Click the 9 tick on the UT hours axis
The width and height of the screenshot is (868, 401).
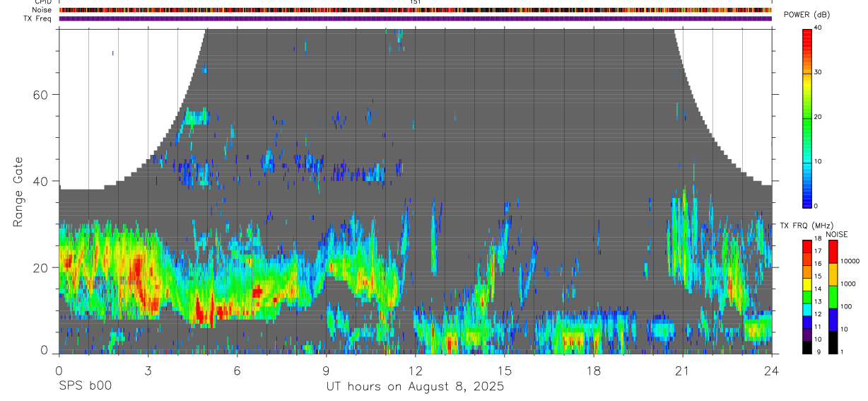click(326, 370)
